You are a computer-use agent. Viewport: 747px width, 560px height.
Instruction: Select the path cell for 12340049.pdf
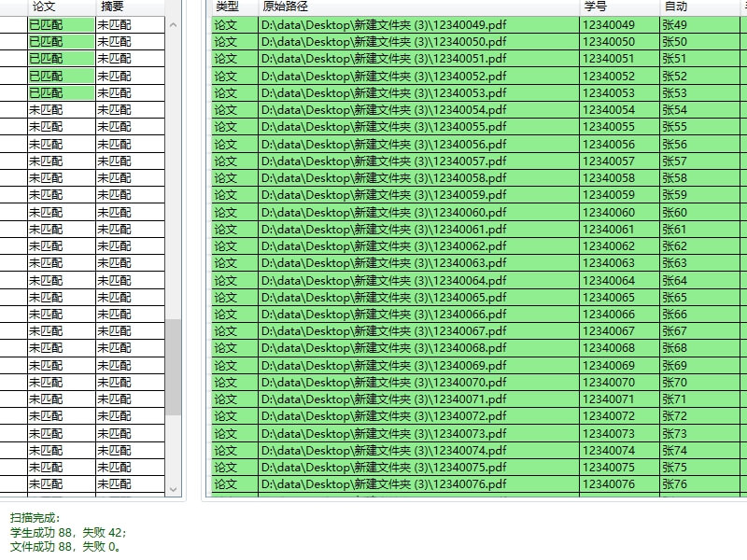(x=385, y=25)
